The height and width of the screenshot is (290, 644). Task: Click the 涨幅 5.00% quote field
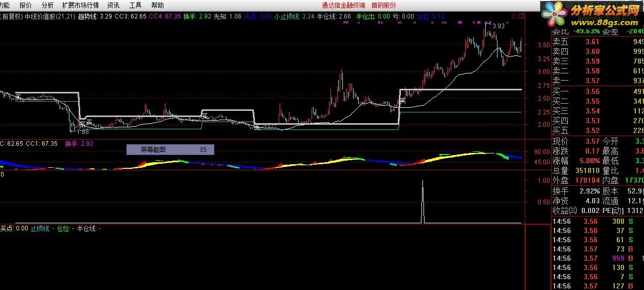tap(576, 161)
